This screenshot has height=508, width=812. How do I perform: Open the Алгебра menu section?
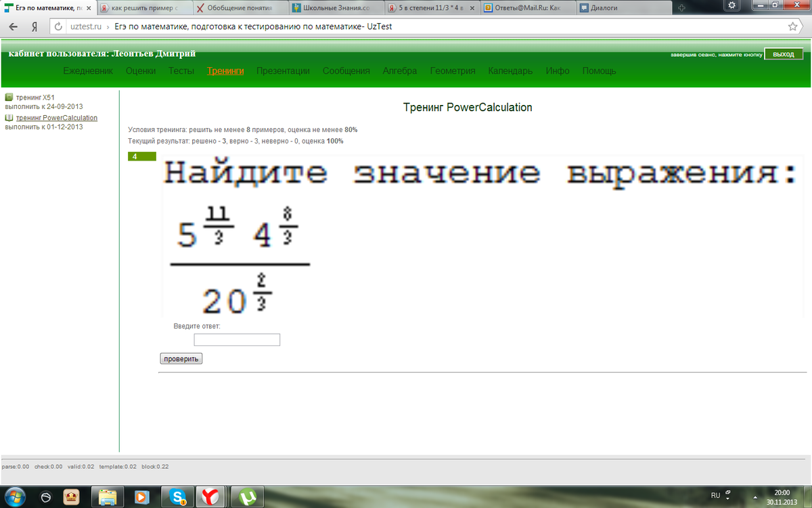(x=399, y=71)
